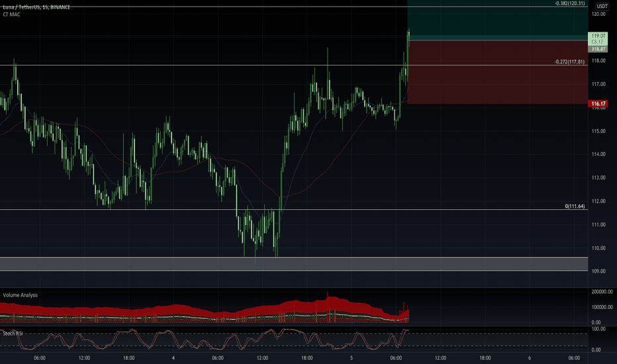Click the 112.00 price axis label
The width and height of the screenshot is (617, 364).
598,201
